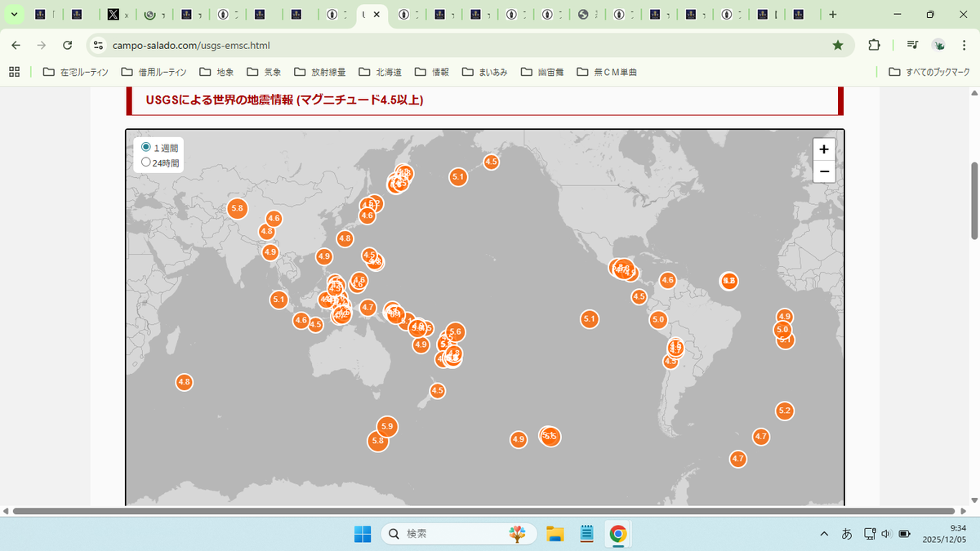This screenshot has height=551, width=980.
Task: Open the 幽宙舞 bookmark folder
Action: click(542, 72)
